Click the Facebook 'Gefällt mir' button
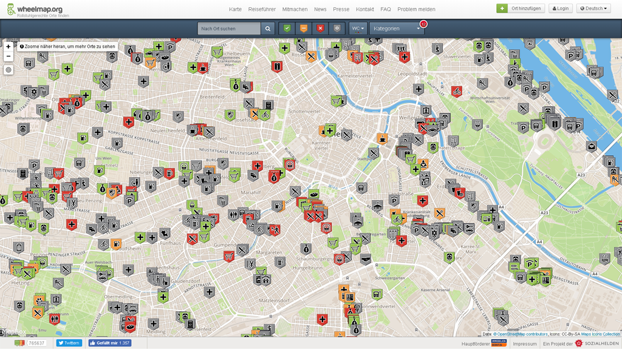The width and height of the screenshot is (622, 364). (109, 343)
